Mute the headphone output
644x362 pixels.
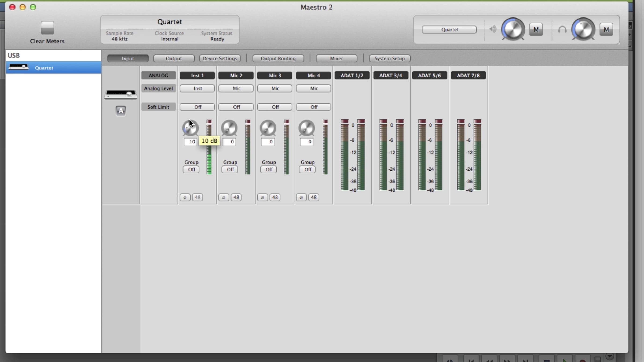[606, 29]
